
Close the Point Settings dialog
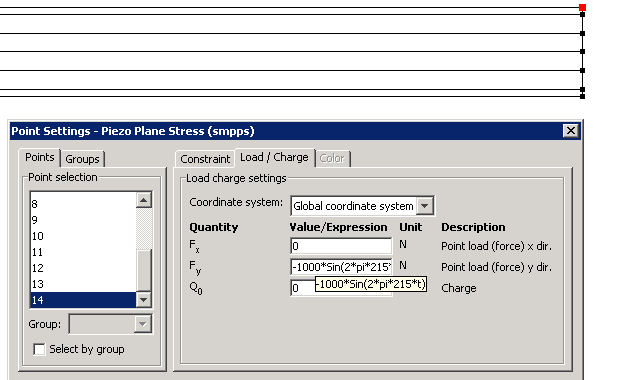click(x=571, y=131)
